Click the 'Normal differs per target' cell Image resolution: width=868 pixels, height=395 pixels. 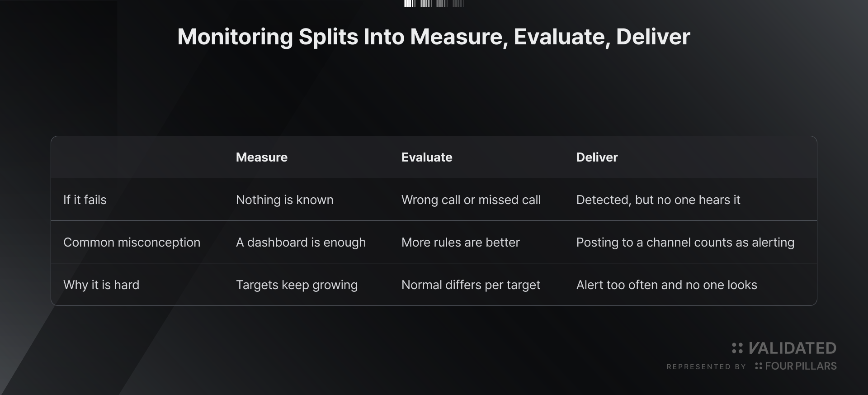(471, 285)
